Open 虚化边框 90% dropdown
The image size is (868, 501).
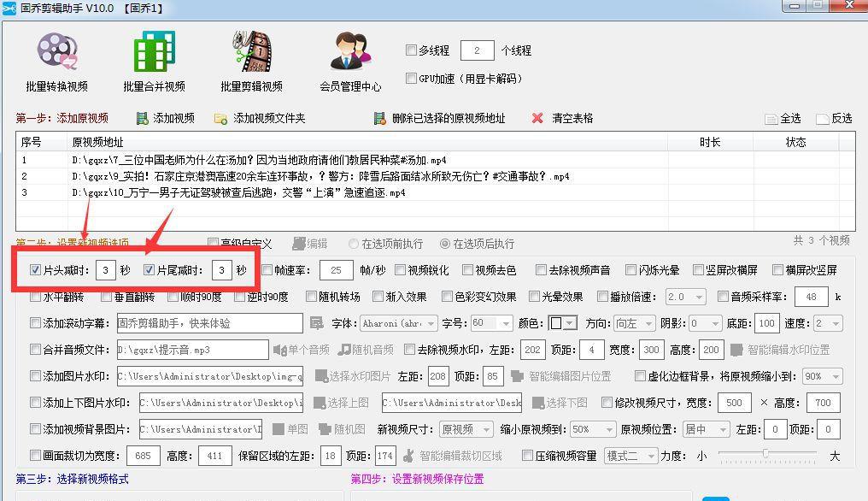pyautogui.click(x=822, y=376)
